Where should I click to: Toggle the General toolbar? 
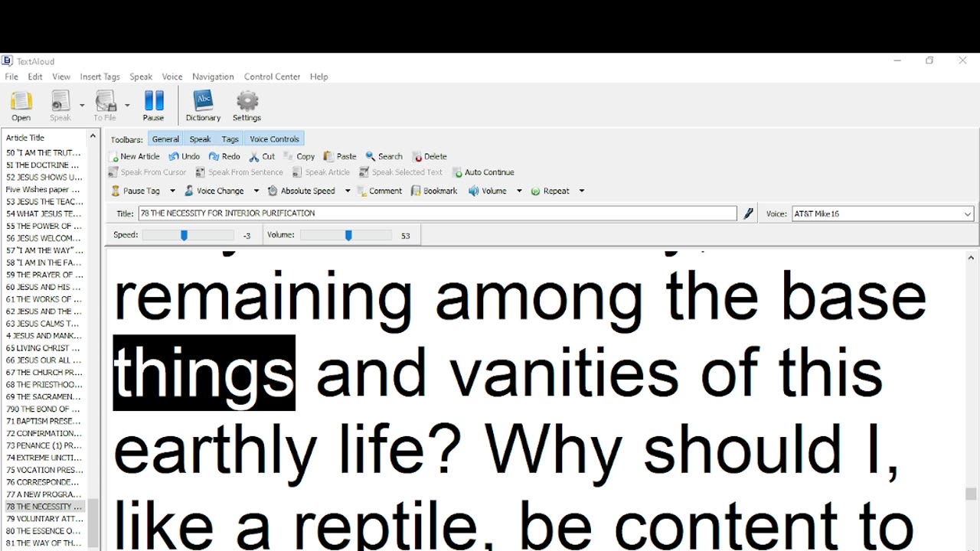tap(165, 139)
